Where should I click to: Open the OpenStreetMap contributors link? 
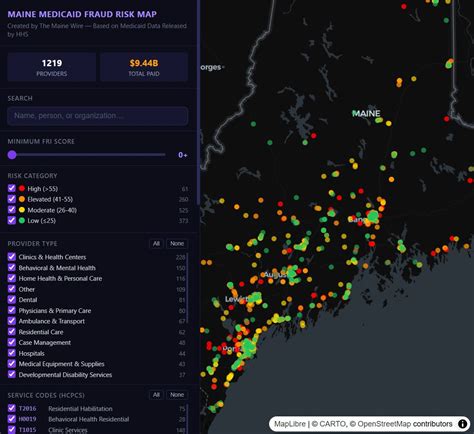pos(405,424)
